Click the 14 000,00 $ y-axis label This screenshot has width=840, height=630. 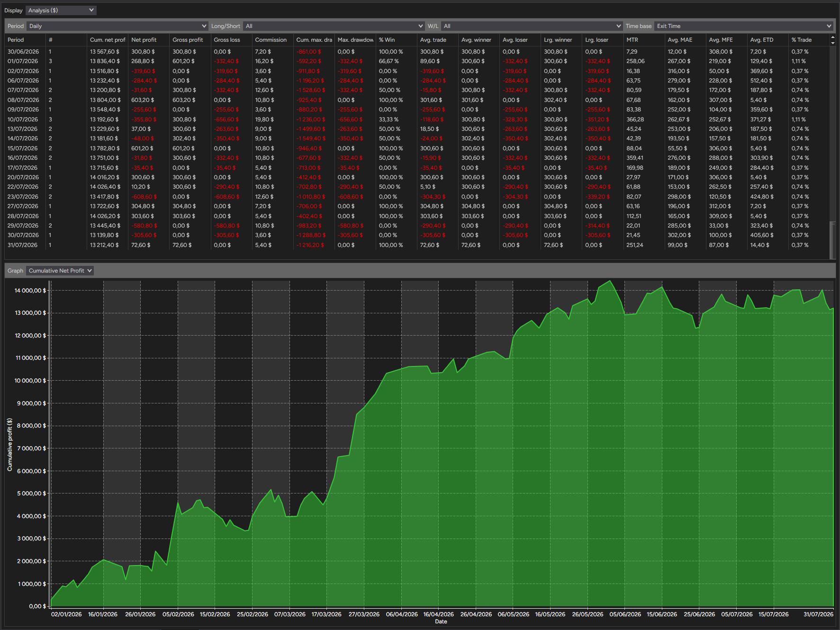point(30,291)
